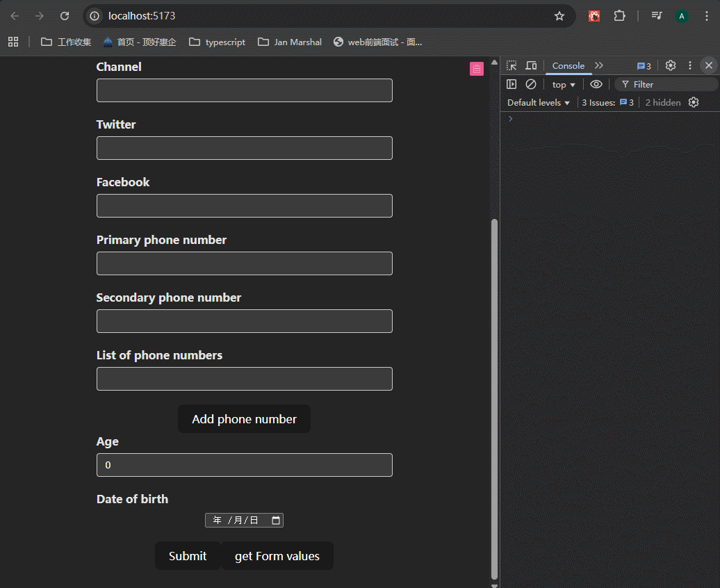The width and height of the screenshot is (720, 588).
Task: Reload the localhost page
Action: coord(65,16)
